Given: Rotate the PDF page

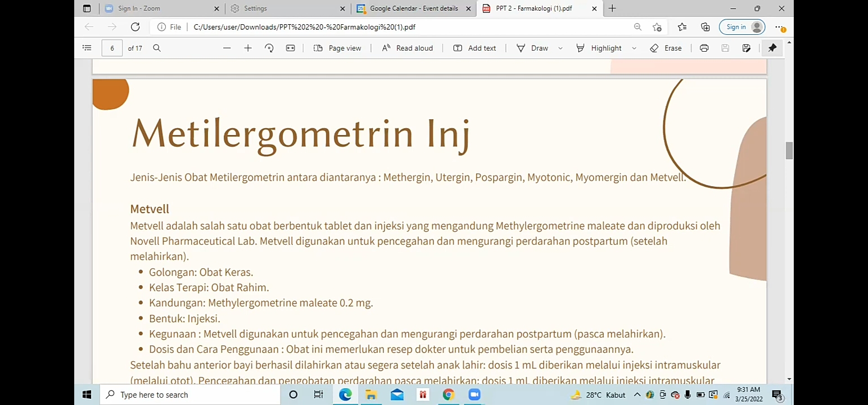Looking at the screenshot, I should point(269,48).
